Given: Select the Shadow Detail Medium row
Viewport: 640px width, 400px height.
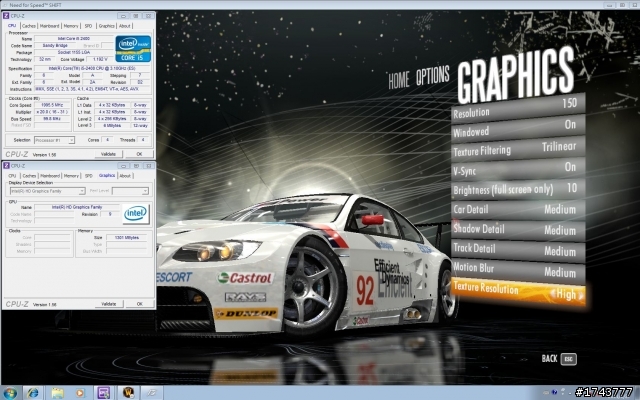Looking at the screenshot, I should [518, 230].
